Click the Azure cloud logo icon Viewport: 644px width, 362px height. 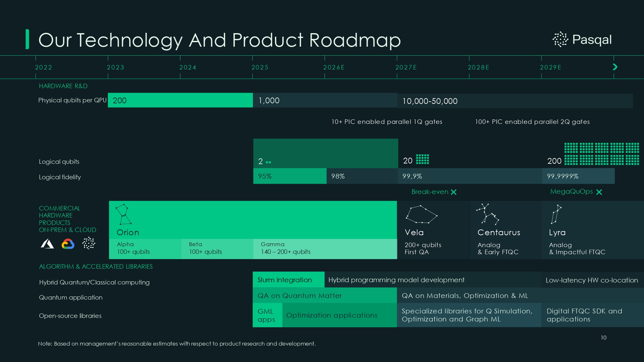click(x=47, y=244)
